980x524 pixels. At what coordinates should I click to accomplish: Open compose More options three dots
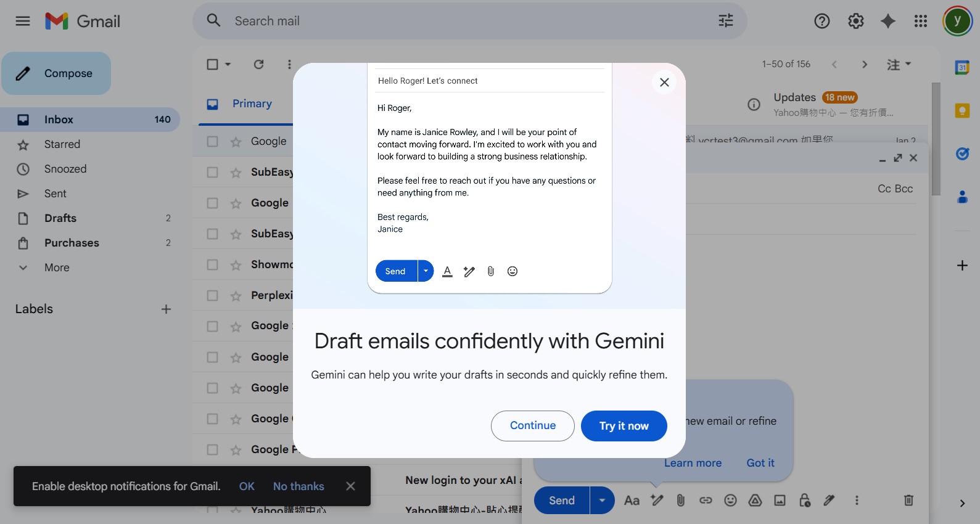(x=857, y=501)
